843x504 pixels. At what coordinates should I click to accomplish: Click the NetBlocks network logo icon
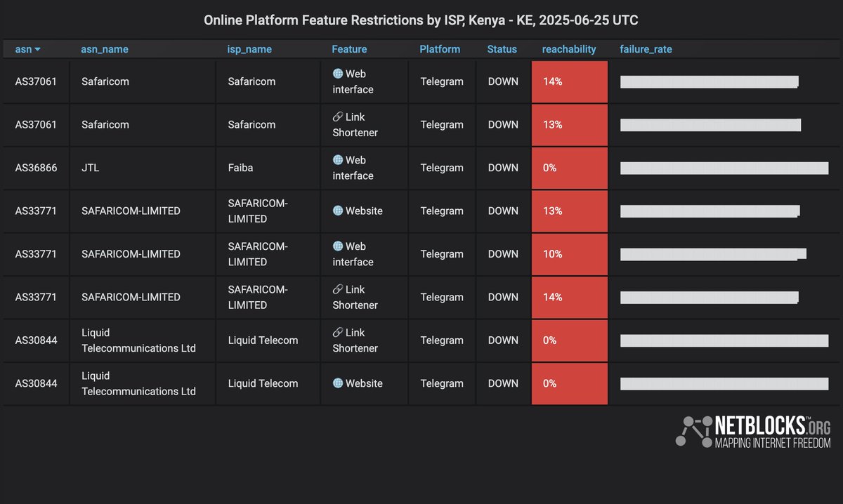coord(693,431)
